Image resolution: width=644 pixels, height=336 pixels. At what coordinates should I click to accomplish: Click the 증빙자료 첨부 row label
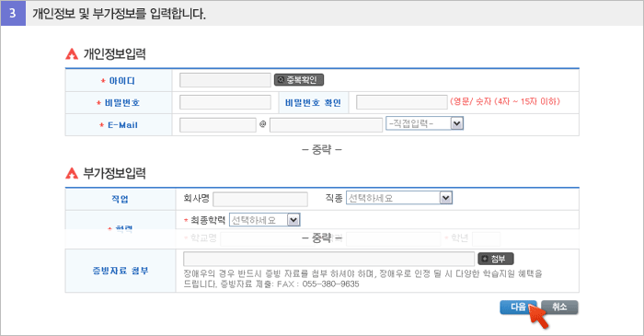pyautogui.click(x=120, y=271)
